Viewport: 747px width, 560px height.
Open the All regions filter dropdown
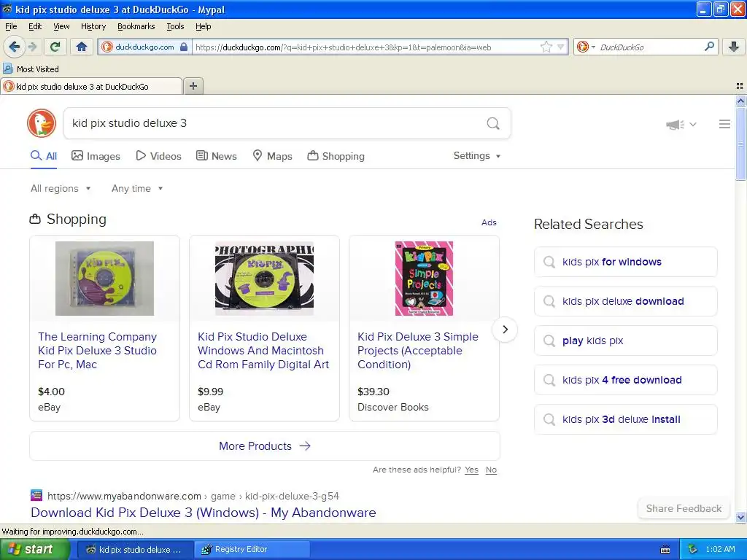tap(61, 188)
